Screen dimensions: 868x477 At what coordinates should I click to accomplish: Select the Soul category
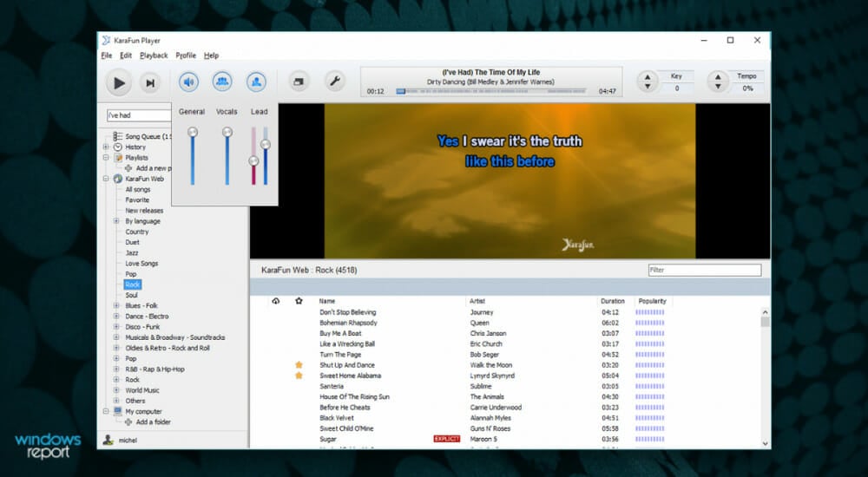pyautogui.click(x=131, y=295)
